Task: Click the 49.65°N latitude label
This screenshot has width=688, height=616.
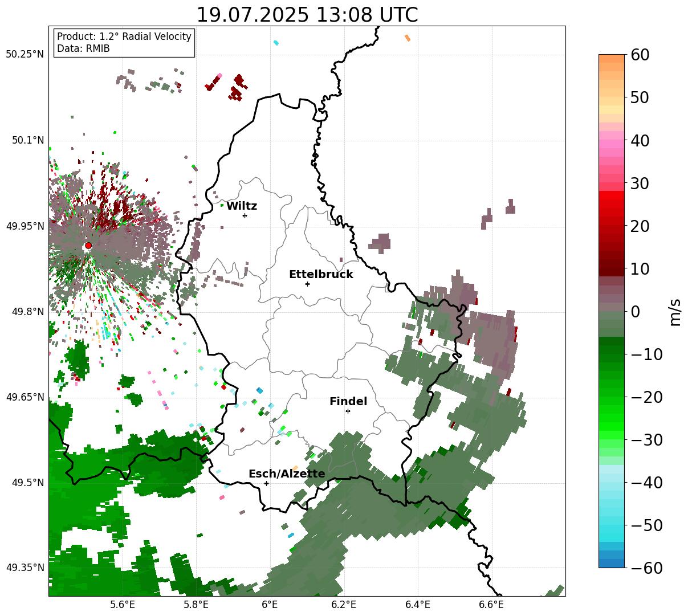Action: [25, 397]
